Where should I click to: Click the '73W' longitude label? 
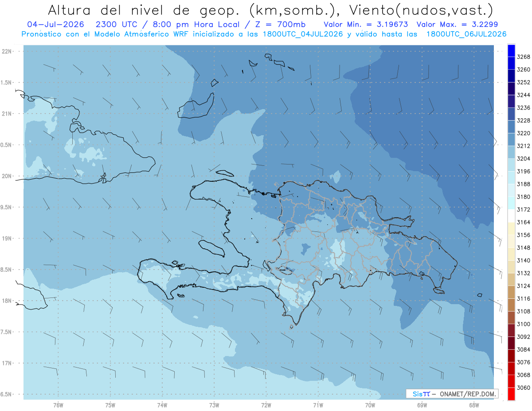214,405
